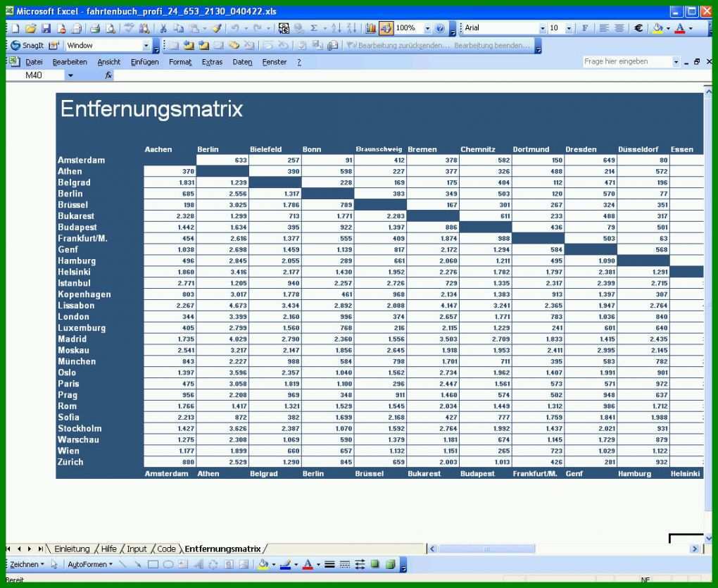
Task: Open font size 10 dropdown
Action: tap(569, 28)
